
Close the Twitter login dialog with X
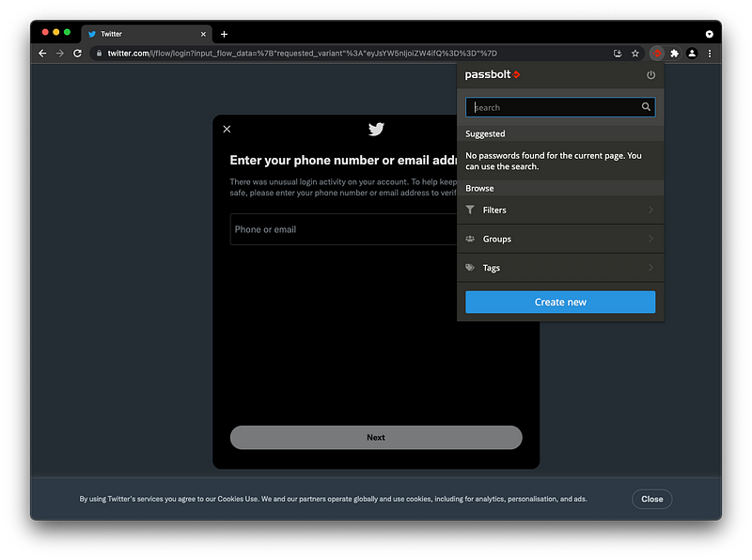pos(227,129)
